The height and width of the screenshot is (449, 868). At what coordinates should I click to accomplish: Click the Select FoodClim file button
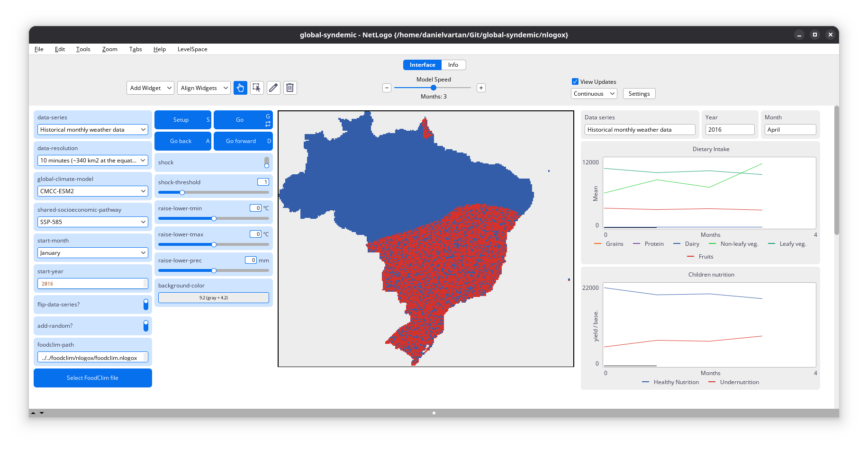pyautogui.click(x=93, y=378)
